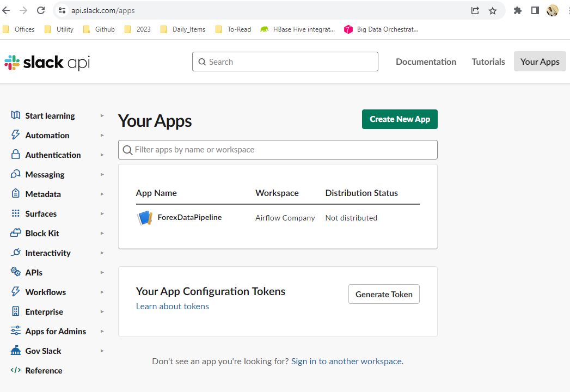Viewport: 570px width, 392px height.
Task: Click the Slack API logo
Action: tap(46, 62)
